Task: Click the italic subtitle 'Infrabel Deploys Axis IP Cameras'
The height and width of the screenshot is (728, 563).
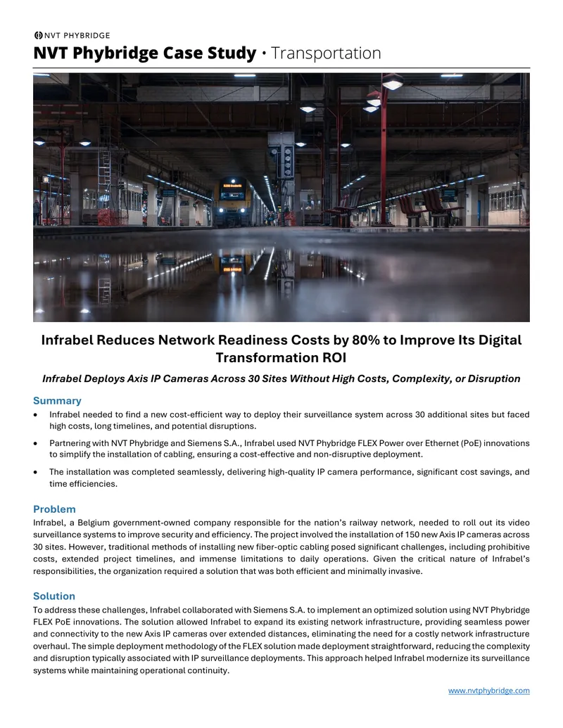Action: coord(281,378)
